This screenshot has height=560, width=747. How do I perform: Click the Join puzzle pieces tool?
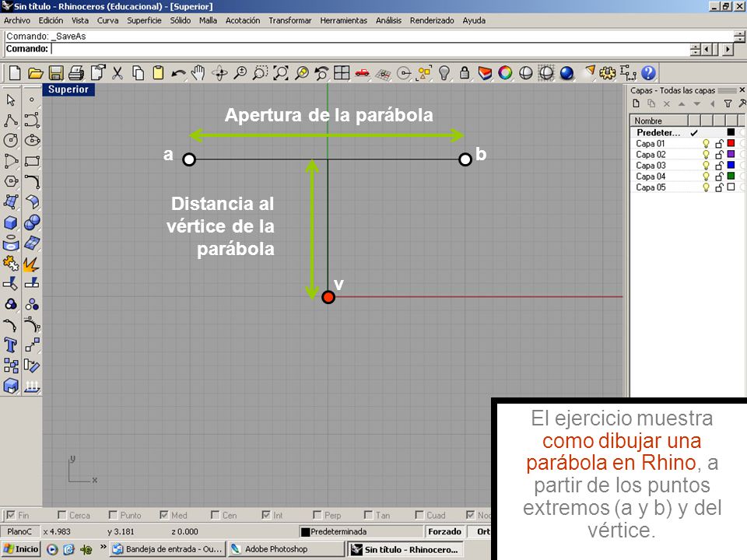pyautogui.click(x=10, y=264)
